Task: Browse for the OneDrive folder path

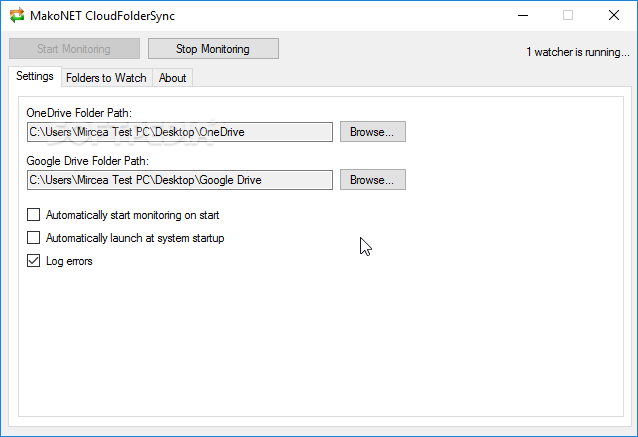Action: (373, 132)
